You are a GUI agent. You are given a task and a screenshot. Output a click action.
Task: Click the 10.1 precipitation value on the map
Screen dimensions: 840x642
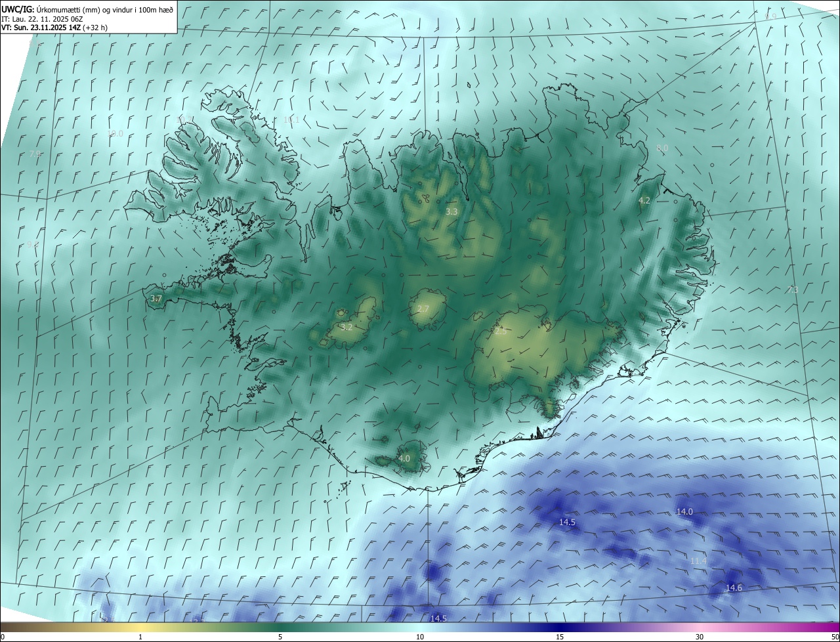(291, 119)
